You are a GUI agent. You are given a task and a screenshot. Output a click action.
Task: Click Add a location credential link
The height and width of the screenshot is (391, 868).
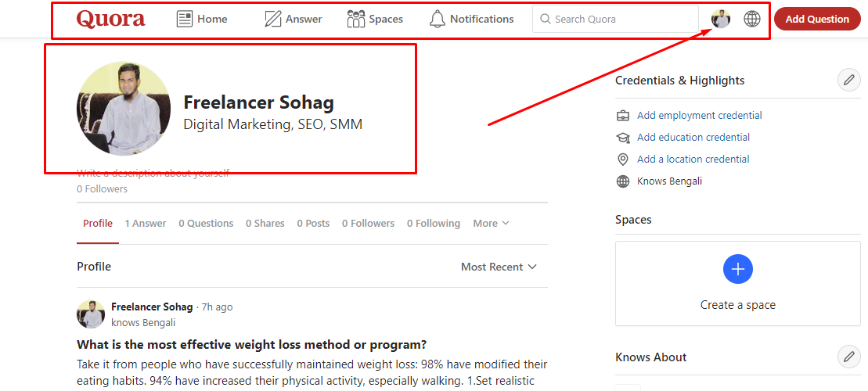[693, 160]
